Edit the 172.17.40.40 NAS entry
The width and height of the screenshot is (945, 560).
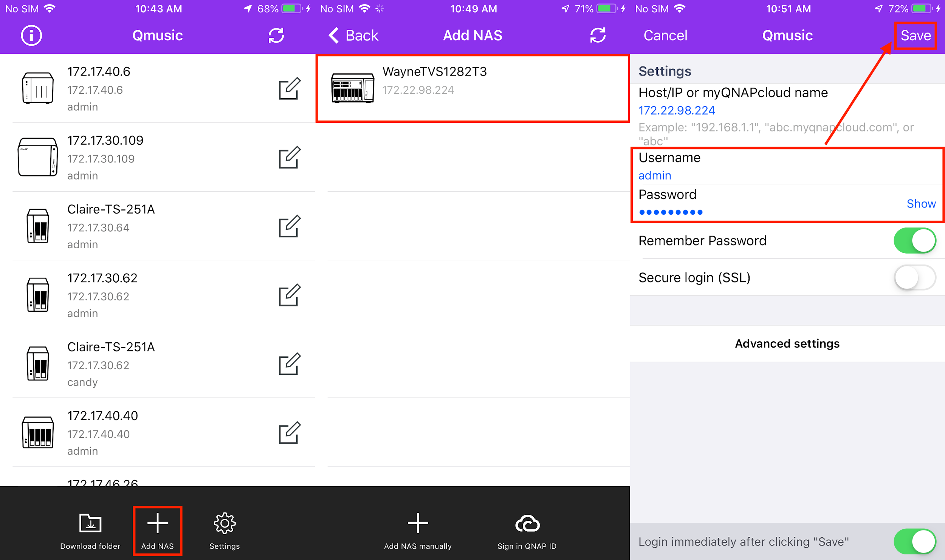[x=290, y=432]
